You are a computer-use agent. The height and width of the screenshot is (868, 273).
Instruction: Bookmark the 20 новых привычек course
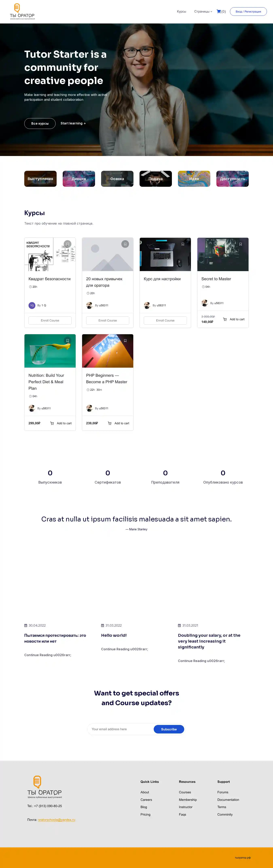pos(125,244)
